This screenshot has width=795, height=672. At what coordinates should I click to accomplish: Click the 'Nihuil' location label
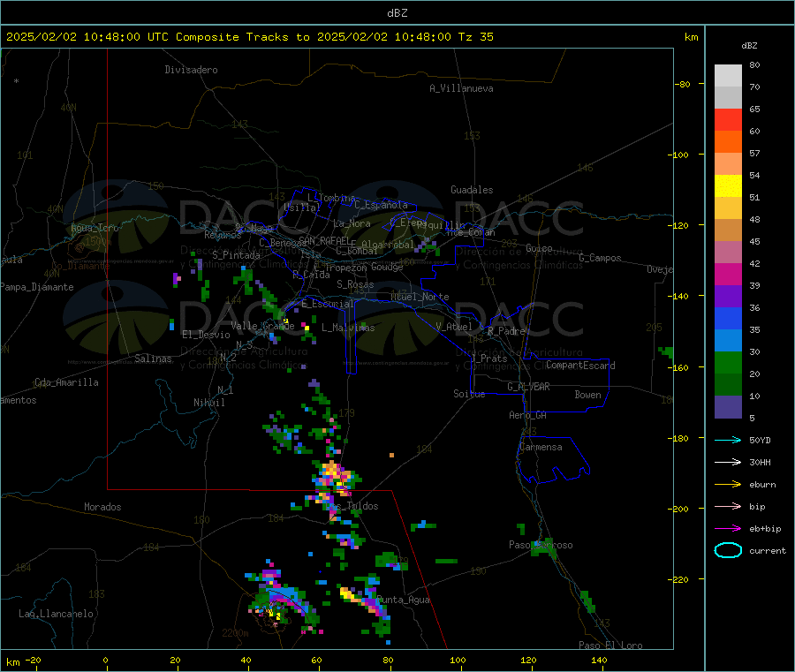[x=208, y=403]
